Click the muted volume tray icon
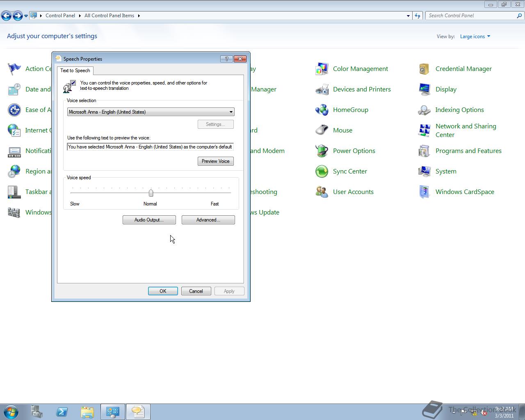The image size is (525, 420). coord(484,413)
